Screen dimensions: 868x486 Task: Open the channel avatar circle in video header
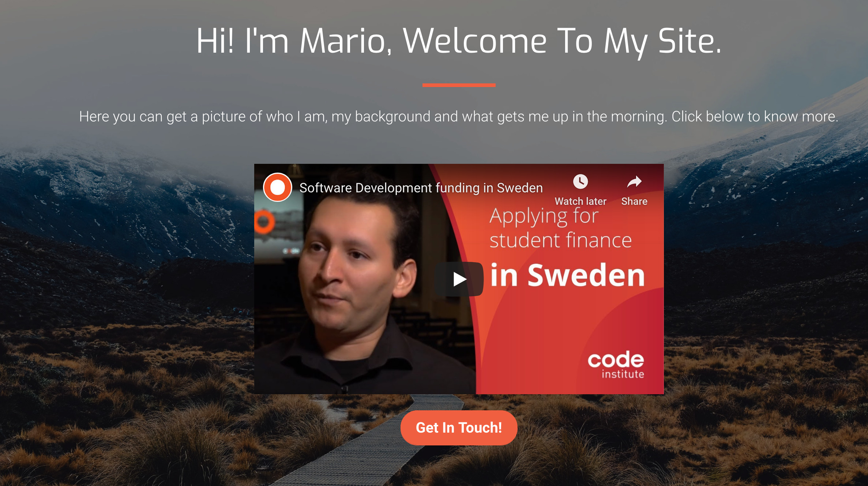click(278, 187)
